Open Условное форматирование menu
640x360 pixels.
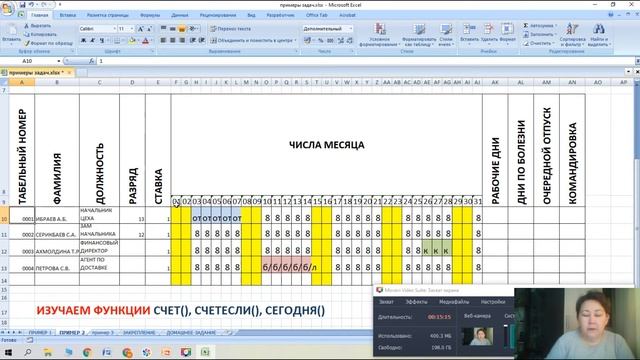[x=380, y=35]
